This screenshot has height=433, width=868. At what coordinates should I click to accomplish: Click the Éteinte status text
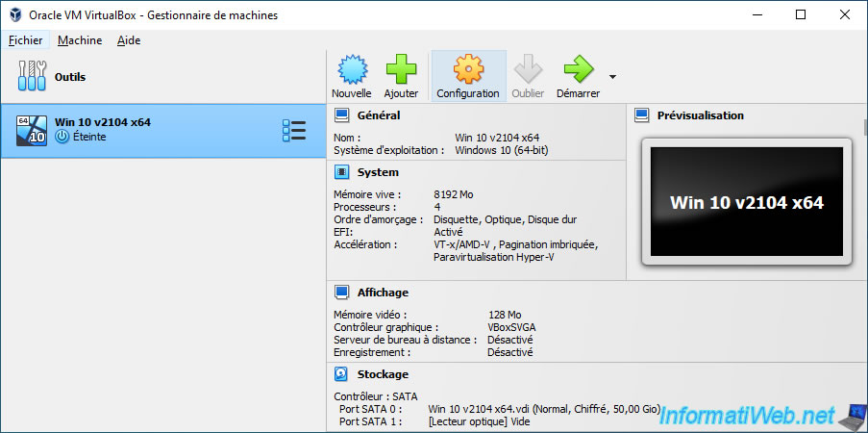point(89,137)
